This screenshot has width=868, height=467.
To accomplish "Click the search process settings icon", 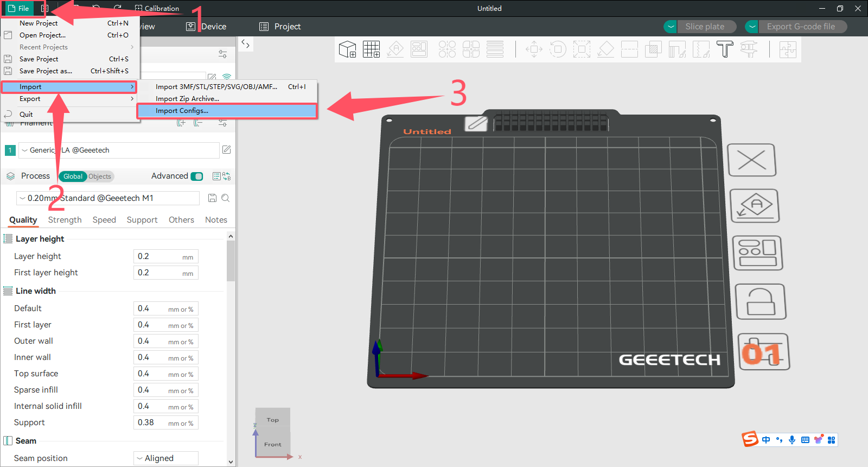I will click(226, 198).
